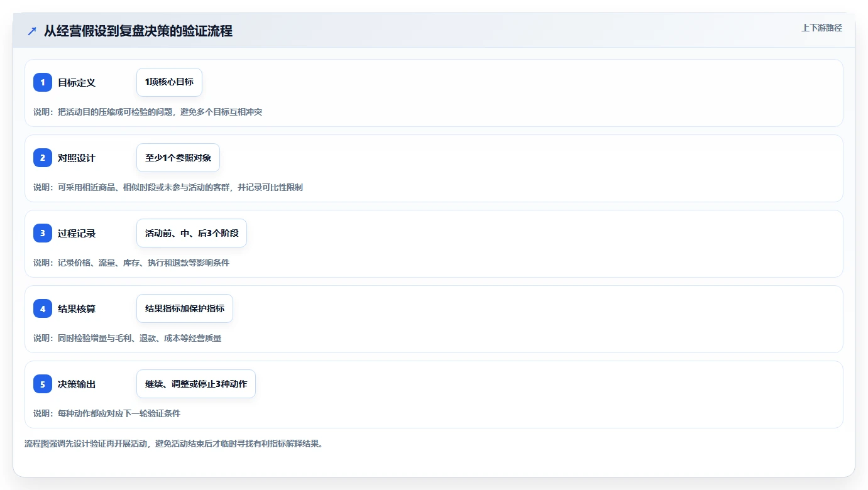Click the 对照设计 step heading
The image size is (868, 490).
[77, 158]
